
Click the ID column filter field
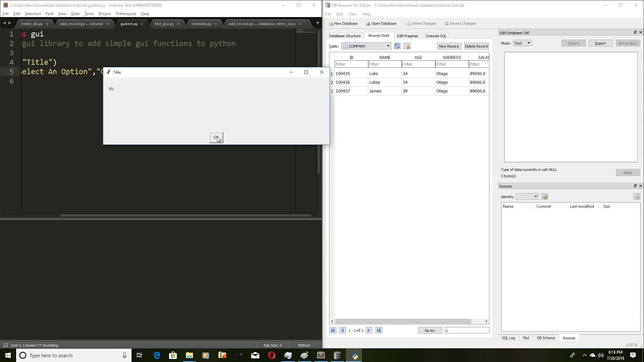click(x=351, y=64)
